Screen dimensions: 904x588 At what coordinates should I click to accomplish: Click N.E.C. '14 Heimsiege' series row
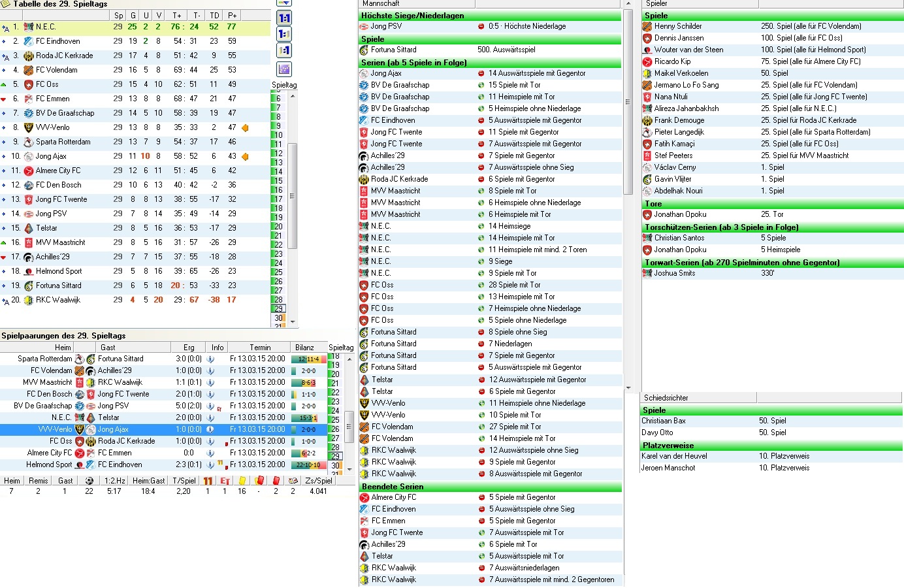point(490,226)
